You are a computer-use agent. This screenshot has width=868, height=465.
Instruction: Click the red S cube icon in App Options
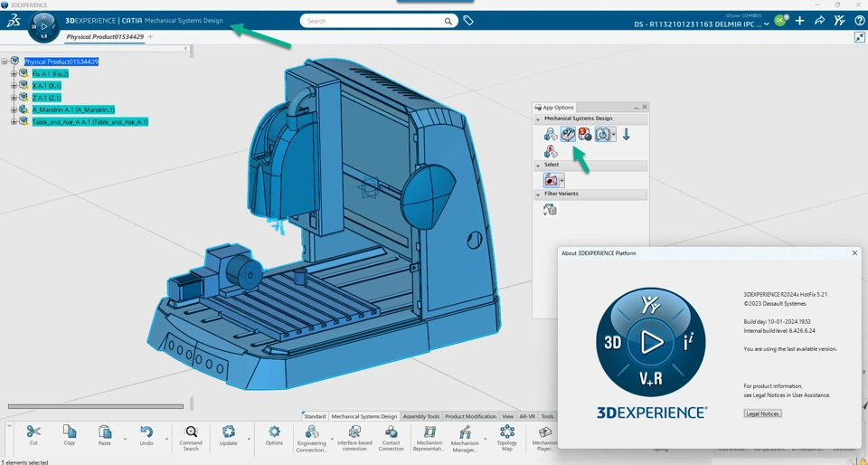[x=585, y=134]
